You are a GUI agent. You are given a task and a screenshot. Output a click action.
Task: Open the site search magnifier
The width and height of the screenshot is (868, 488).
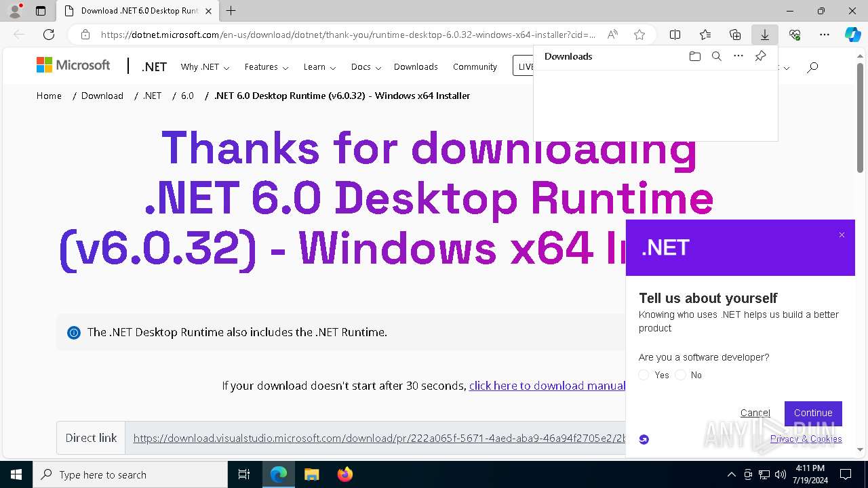click(x=812, y=66)
